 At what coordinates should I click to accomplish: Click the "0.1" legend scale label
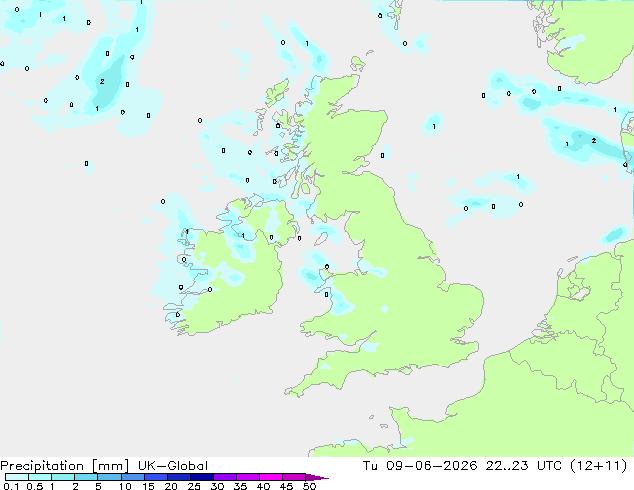click(11, 486)
